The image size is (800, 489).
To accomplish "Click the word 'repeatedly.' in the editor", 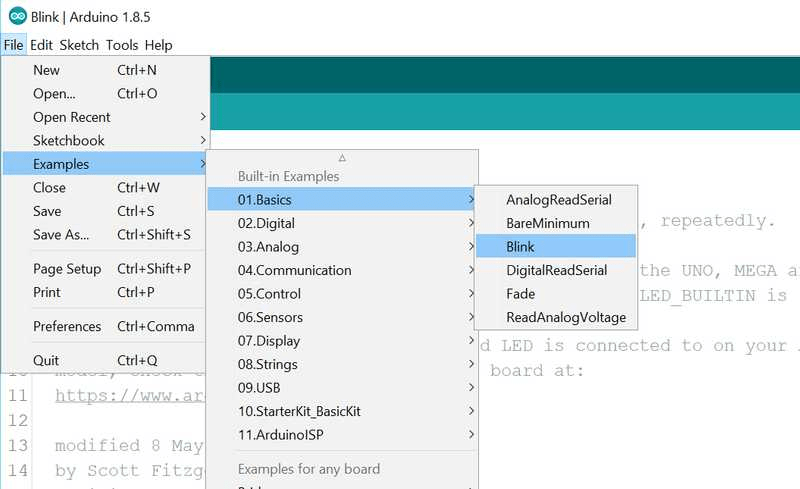I will click(718, 221).
